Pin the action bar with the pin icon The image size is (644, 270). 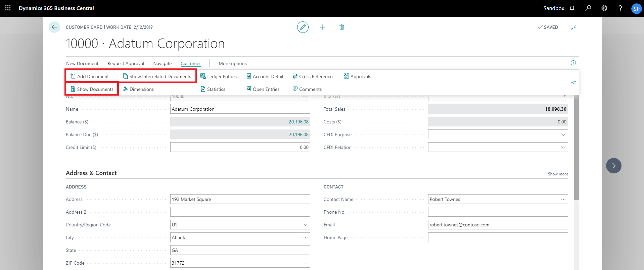pos(573,83)
